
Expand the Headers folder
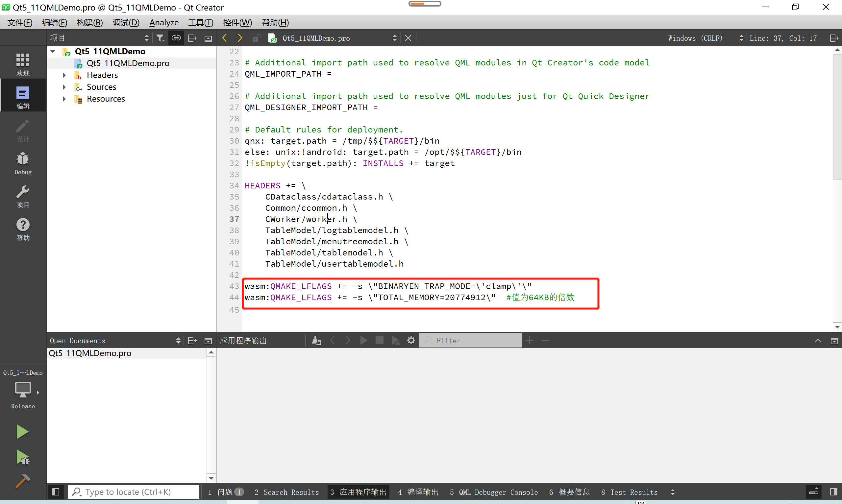click(x=64, y=75)
